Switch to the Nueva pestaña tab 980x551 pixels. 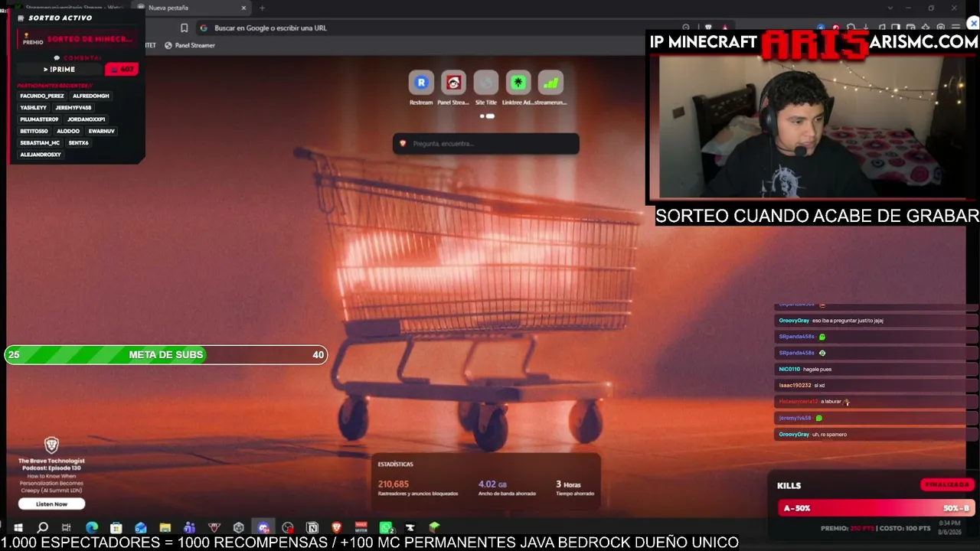[x=191, y=8]
